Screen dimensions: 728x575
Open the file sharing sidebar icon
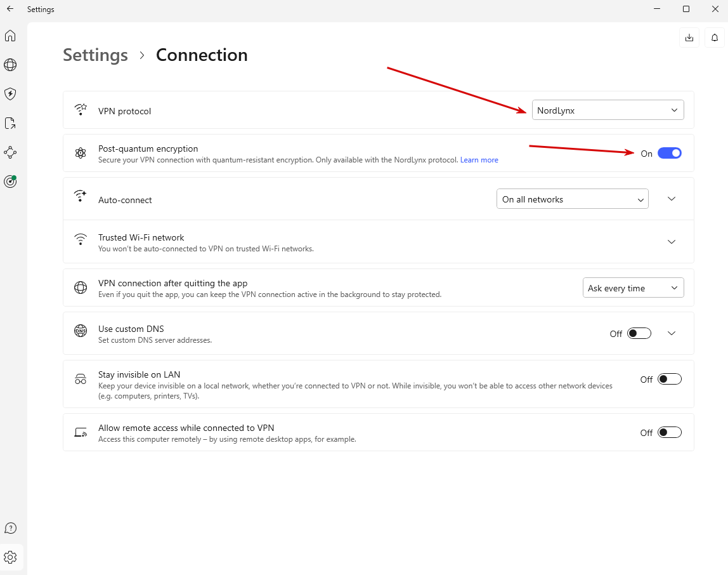(x=10, y=123)
